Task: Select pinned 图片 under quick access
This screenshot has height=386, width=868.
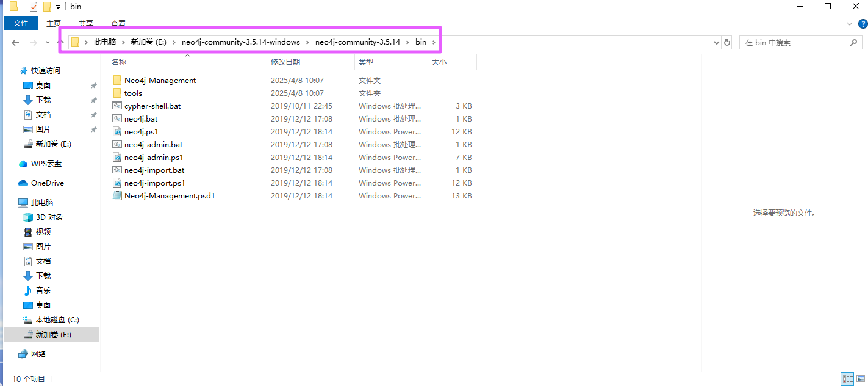Action: (43, 129)
